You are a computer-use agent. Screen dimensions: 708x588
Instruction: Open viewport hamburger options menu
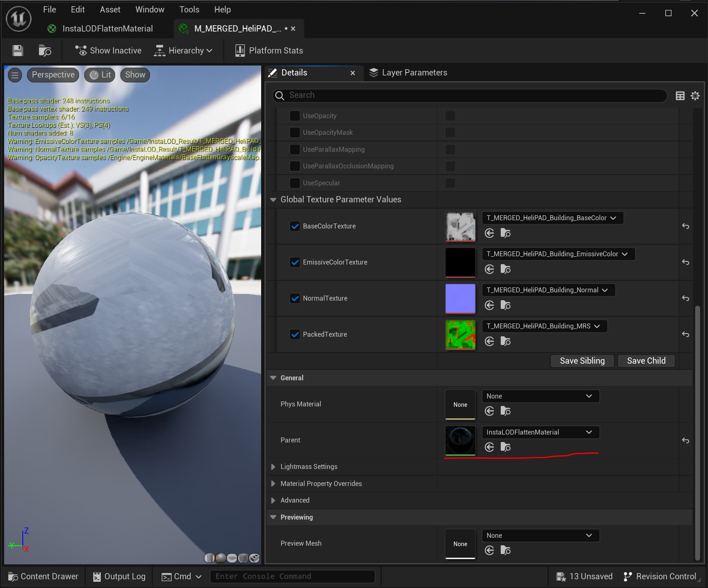coord(15,75)
